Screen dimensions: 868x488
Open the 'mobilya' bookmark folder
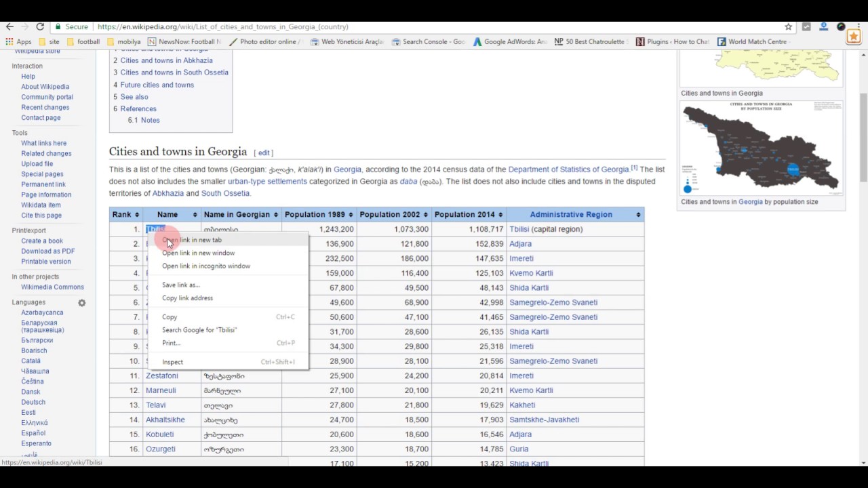[x=124, y=42]
